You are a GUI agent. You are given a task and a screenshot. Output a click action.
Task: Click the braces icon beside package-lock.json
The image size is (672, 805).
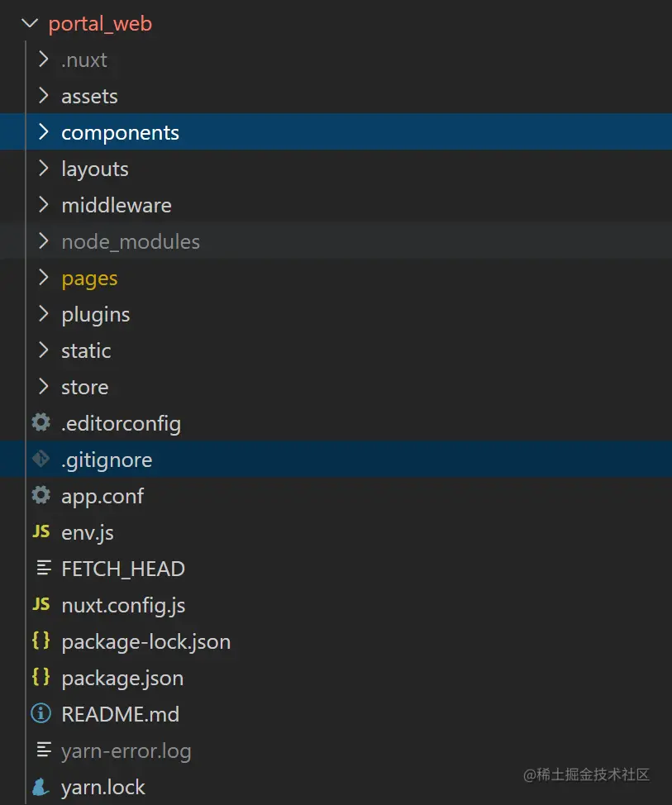pos(41,641)
